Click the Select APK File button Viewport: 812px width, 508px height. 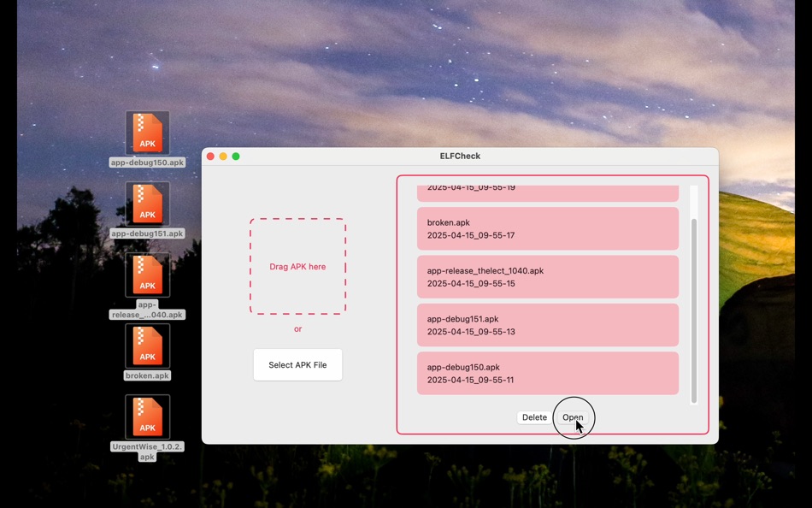297,364
